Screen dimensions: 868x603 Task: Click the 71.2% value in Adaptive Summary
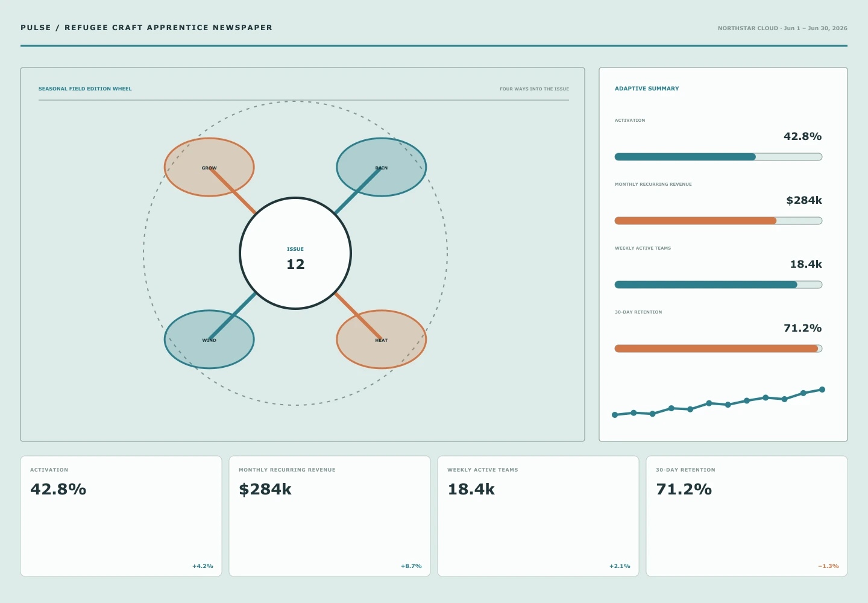tap(802, 328)
